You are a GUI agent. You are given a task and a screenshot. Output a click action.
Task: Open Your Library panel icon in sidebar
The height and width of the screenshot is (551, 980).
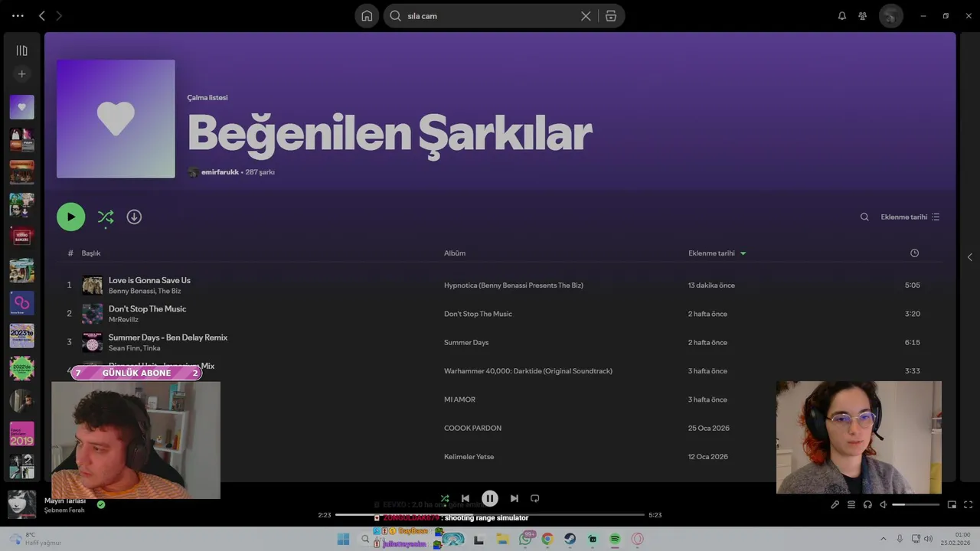coord(21,51)
